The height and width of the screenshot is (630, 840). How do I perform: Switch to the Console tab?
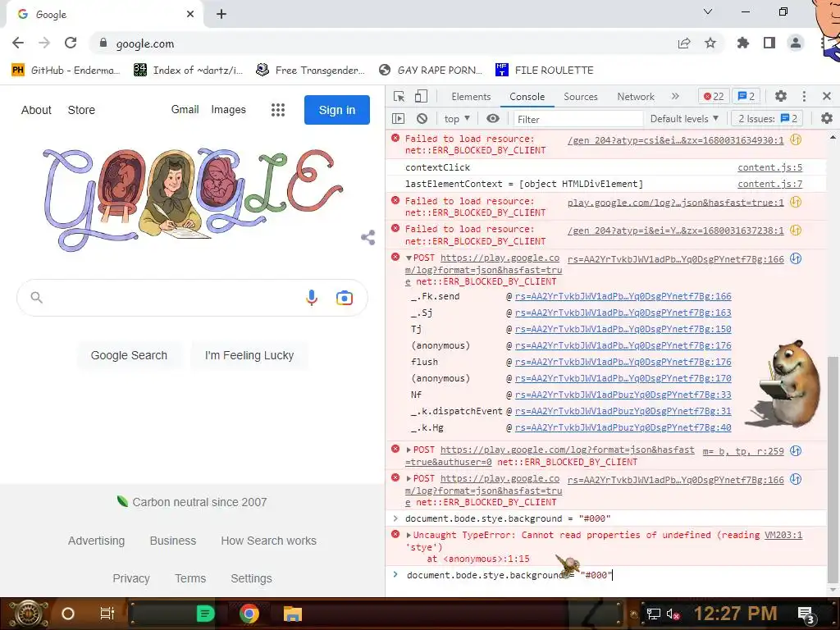(527, 97)
